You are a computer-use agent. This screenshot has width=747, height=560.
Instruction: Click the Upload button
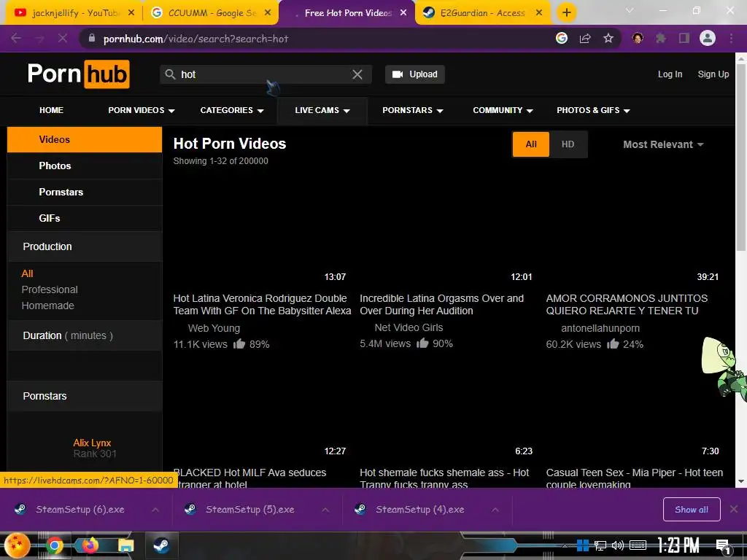tap(415, 74)
